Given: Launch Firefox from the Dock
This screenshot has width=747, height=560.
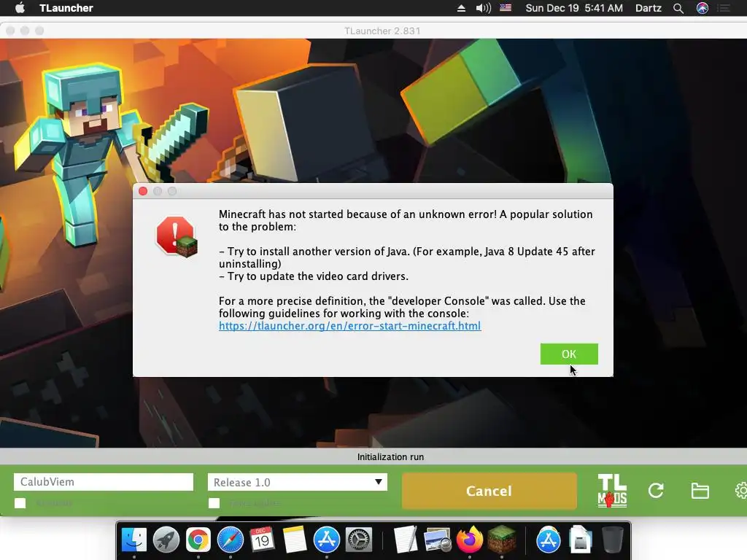Looking at the screenshot, I should pos(469,540).
